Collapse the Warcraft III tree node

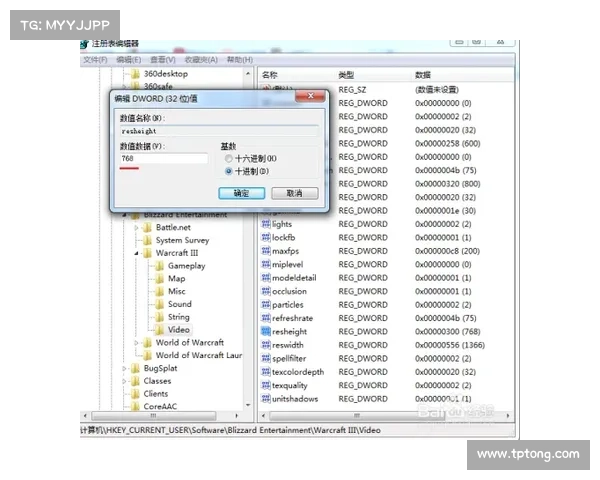coord(136,253)
